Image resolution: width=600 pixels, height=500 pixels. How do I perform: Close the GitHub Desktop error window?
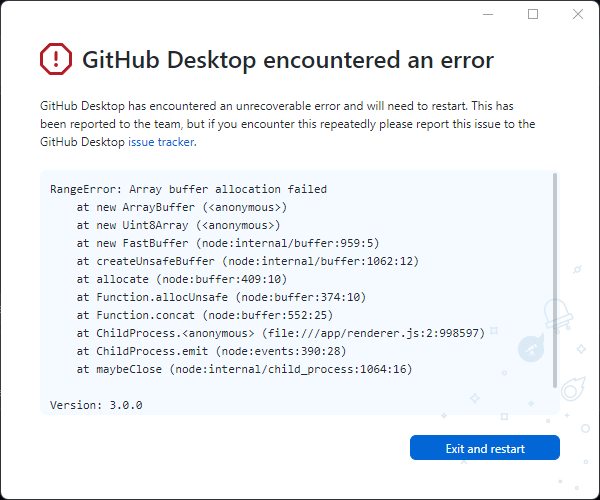pos(578,14)
